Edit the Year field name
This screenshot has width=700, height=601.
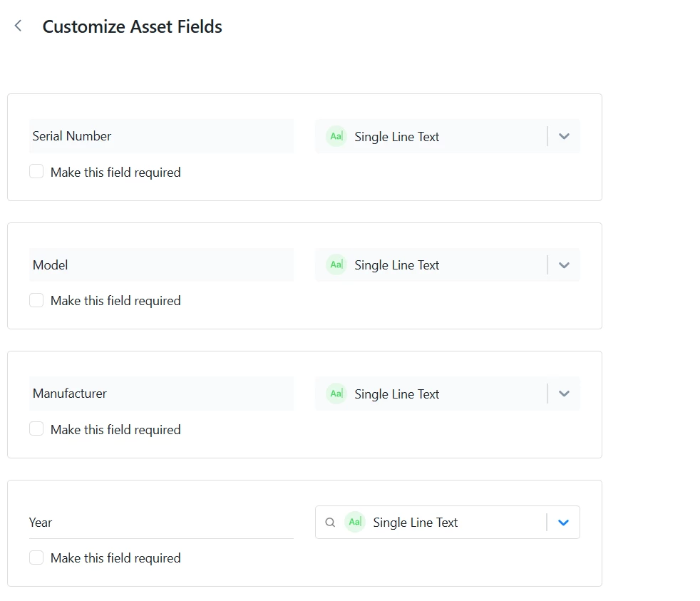161,523
